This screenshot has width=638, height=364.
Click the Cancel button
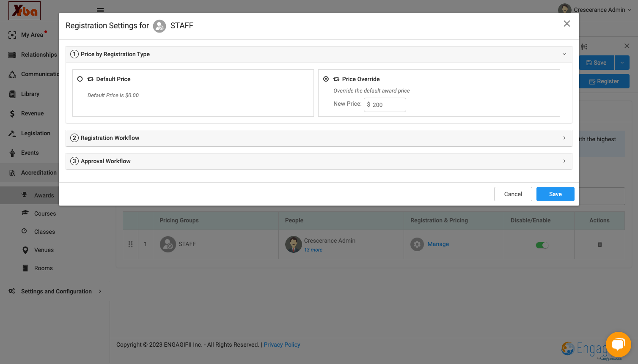coord(513,194)
